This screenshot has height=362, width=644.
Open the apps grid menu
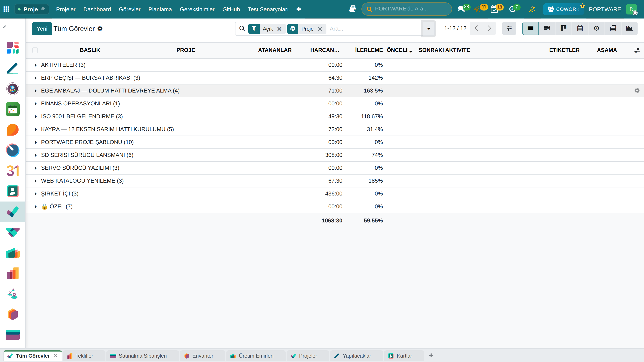pos(6,9)
